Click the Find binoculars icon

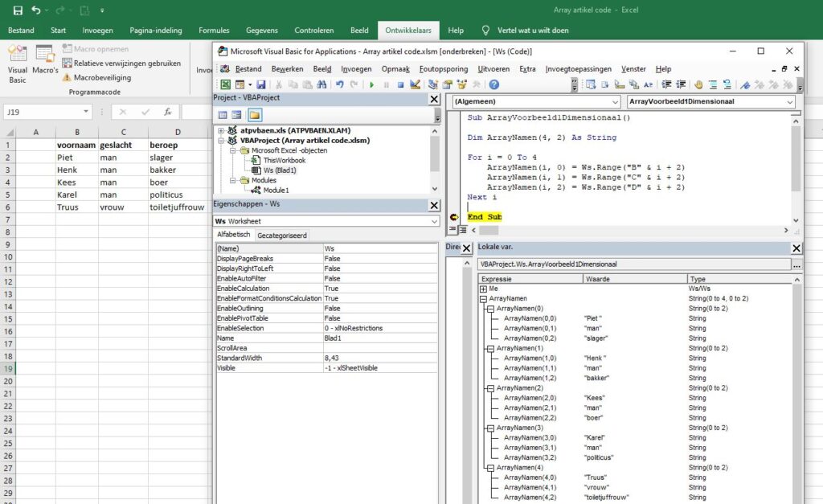coord(322,84)
